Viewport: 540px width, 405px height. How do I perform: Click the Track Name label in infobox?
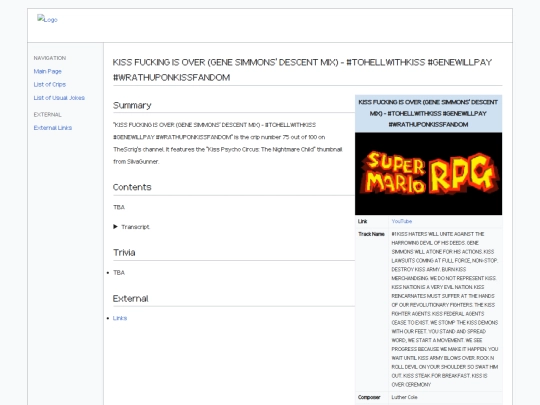[371, 234]
